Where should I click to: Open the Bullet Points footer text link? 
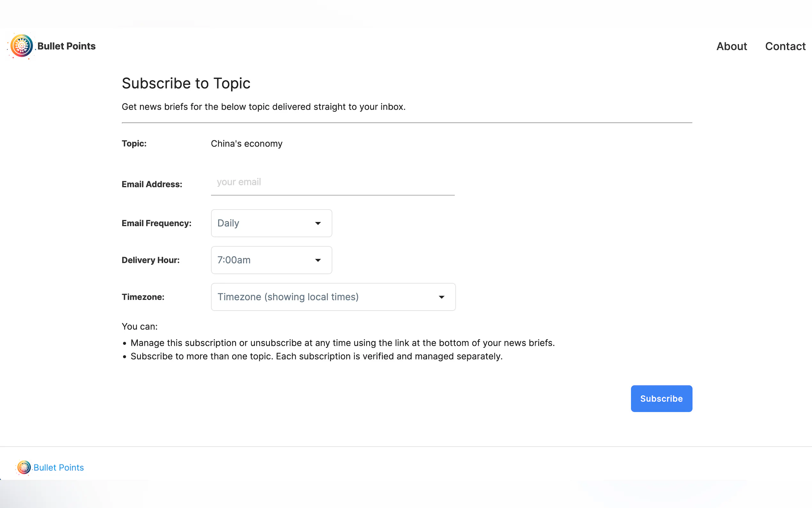click(x=59, y=467)
